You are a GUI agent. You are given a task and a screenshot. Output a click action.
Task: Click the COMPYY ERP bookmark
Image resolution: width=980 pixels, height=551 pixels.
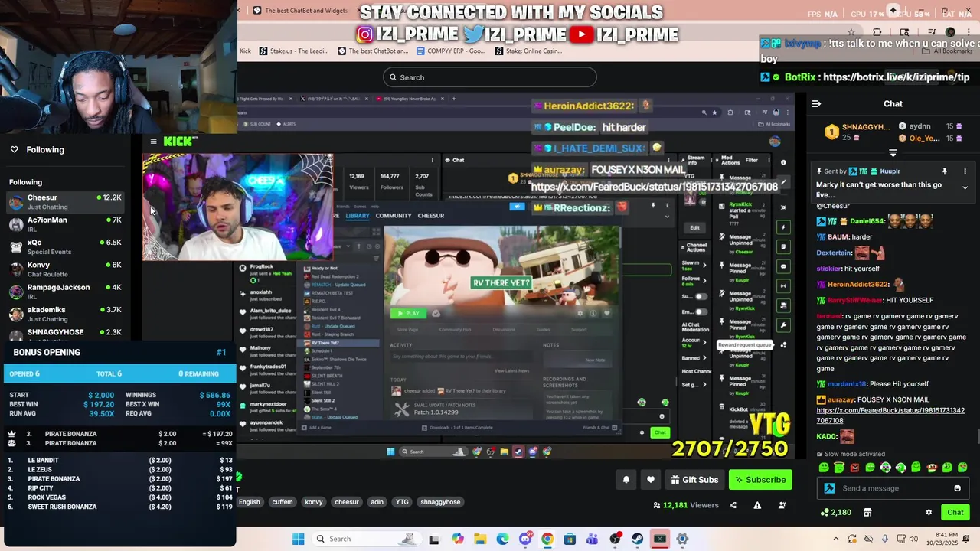(451, 51)
